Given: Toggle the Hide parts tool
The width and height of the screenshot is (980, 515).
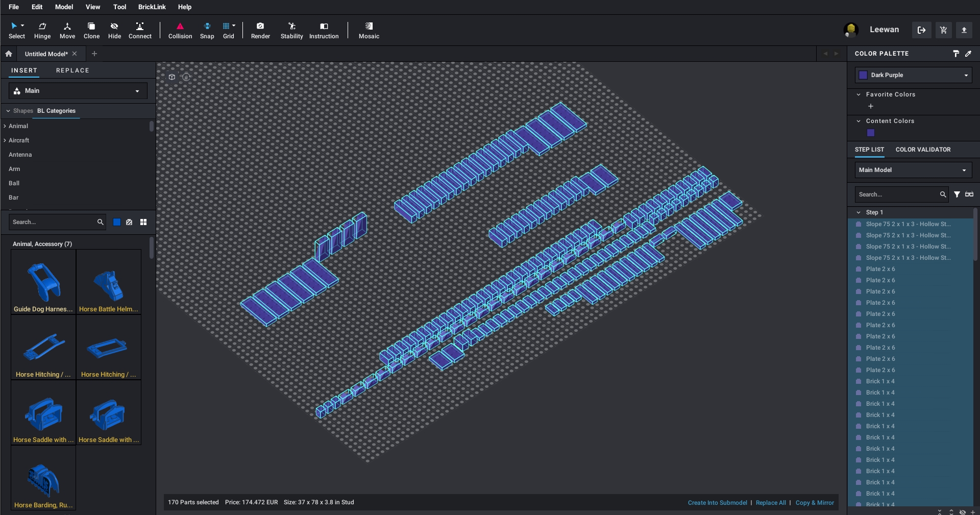Looking at the screenshot, I should coord(114,30).
